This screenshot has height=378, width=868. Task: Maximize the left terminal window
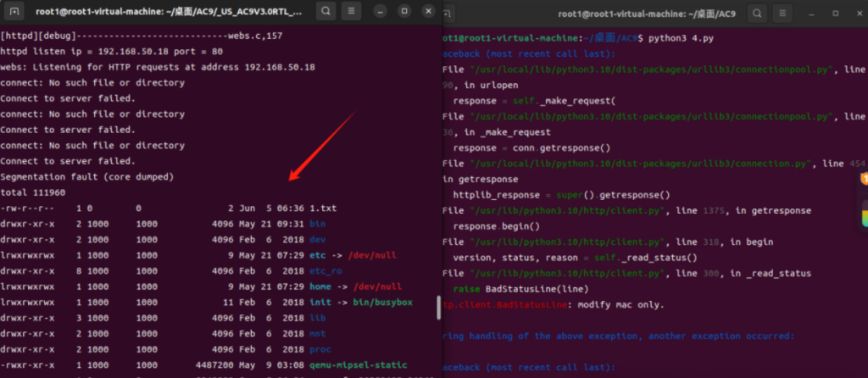point(403,12)
